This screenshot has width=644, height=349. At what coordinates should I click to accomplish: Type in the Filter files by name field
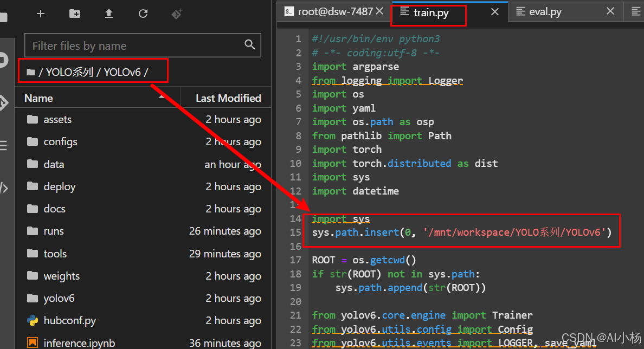click(x=136, y=46)
